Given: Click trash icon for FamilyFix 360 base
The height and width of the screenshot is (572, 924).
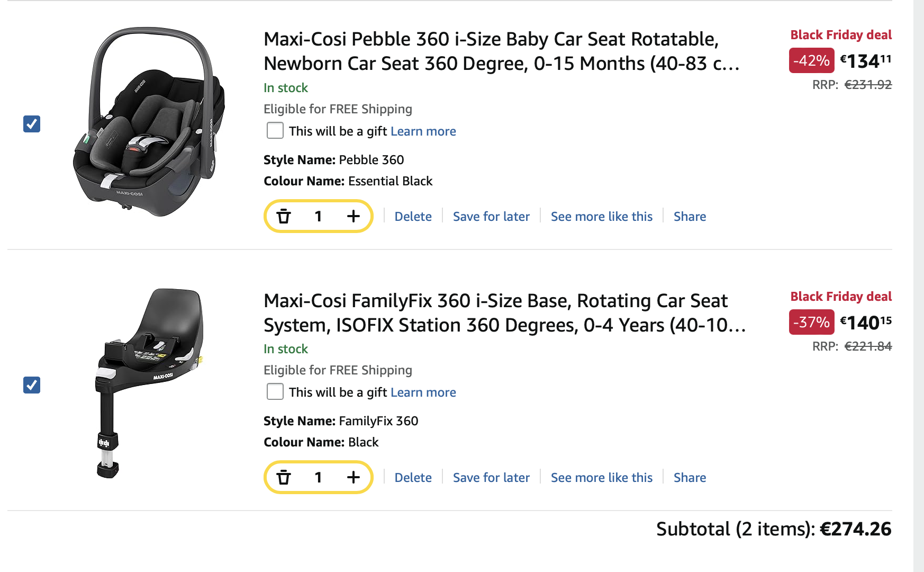Looking at the screenshot, I should [284, 477].
